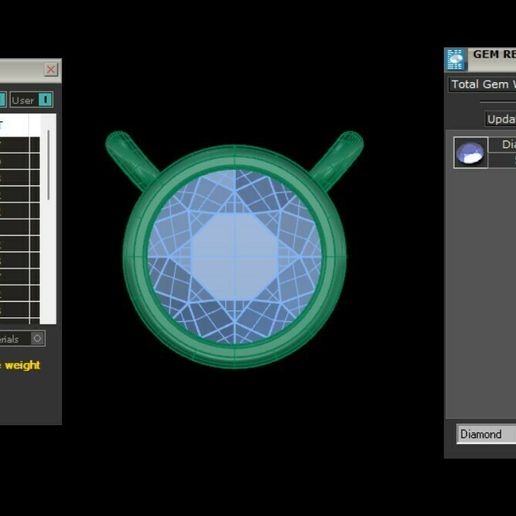
Task: Click the Gem Report panel icon
Action: click(456, 60)
